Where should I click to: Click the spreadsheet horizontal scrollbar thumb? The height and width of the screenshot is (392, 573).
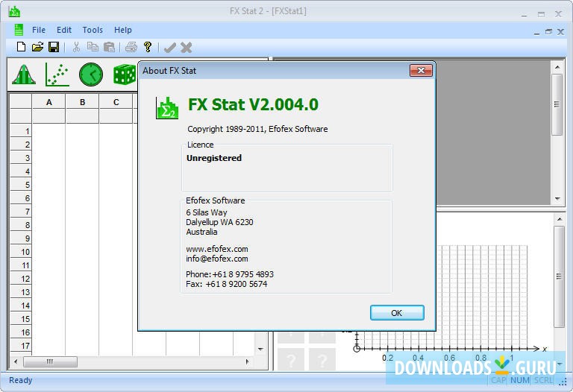click(50, 361)
